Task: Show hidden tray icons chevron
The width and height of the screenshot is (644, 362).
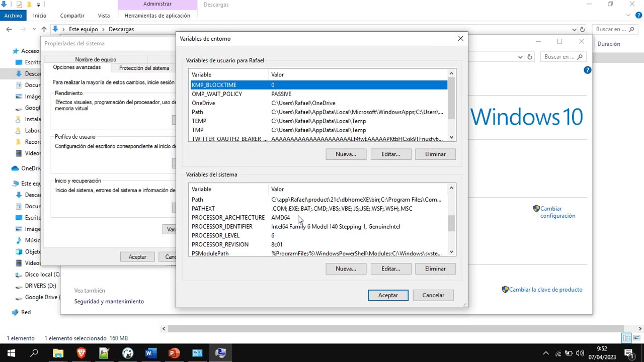Action: coord(546,353)
